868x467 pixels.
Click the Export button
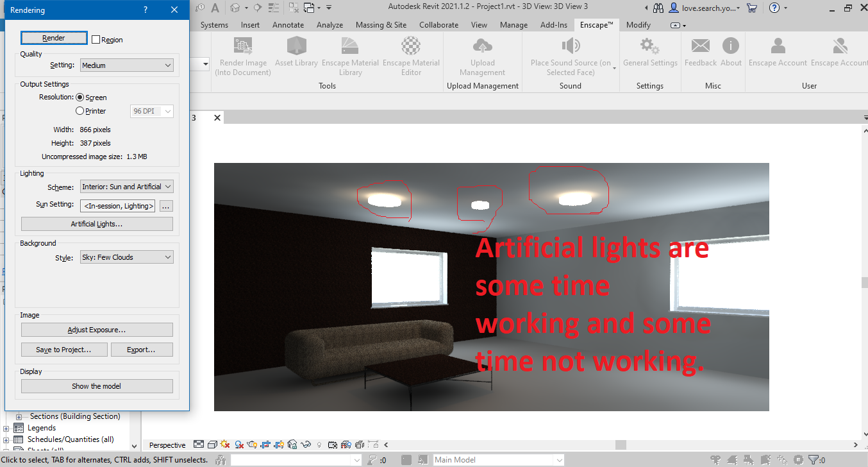[142, 350]
